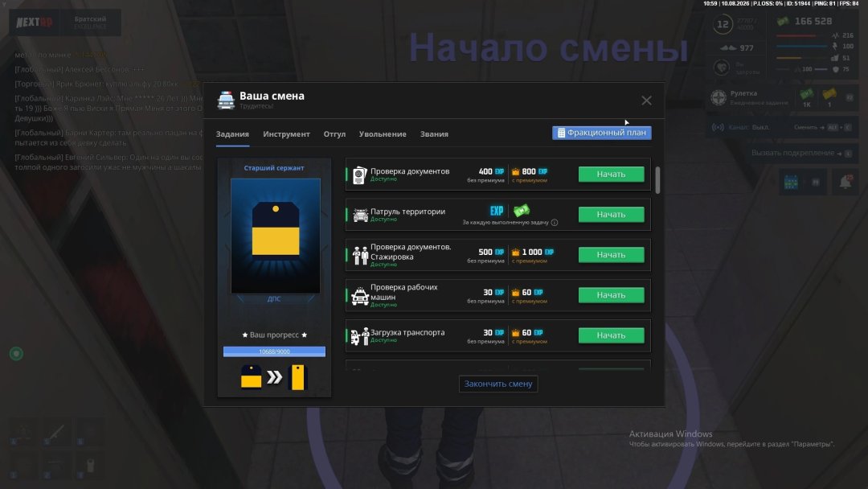Image resolution: width=868 pixels, height=489 pixels.
Task: Click the two officers icon for Стажировка
Action: pos(360,255)
